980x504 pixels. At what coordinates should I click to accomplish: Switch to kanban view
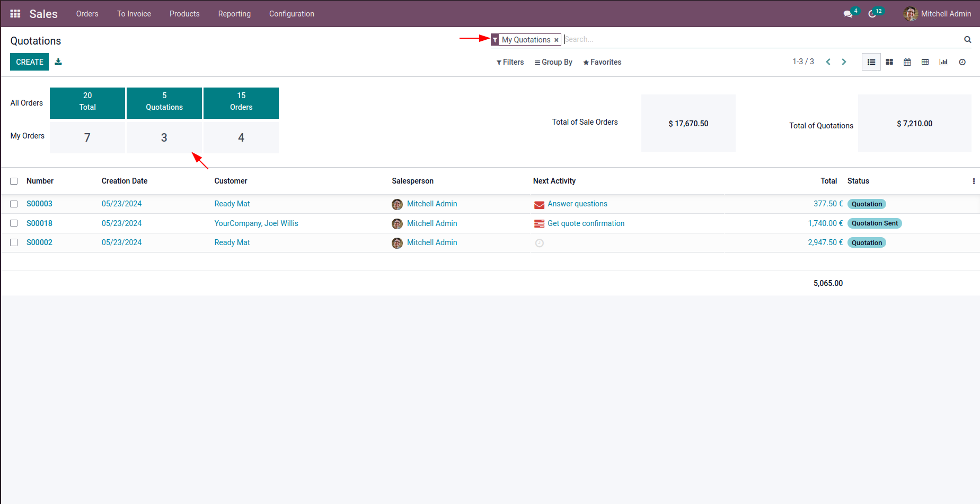point(889,62)
